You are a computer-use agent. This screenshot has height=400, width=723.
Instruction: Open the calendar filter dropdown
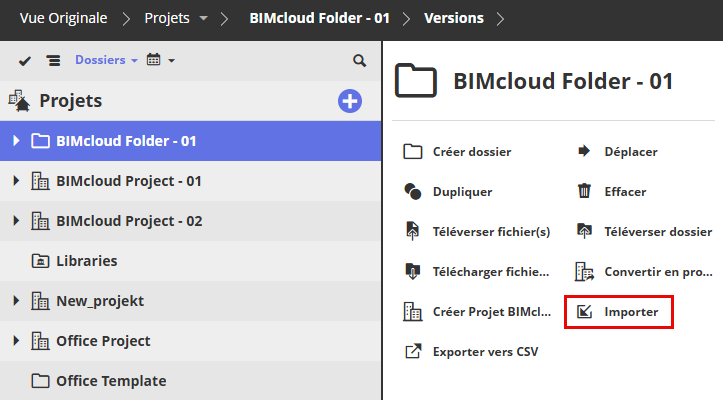tap(160, 61)
